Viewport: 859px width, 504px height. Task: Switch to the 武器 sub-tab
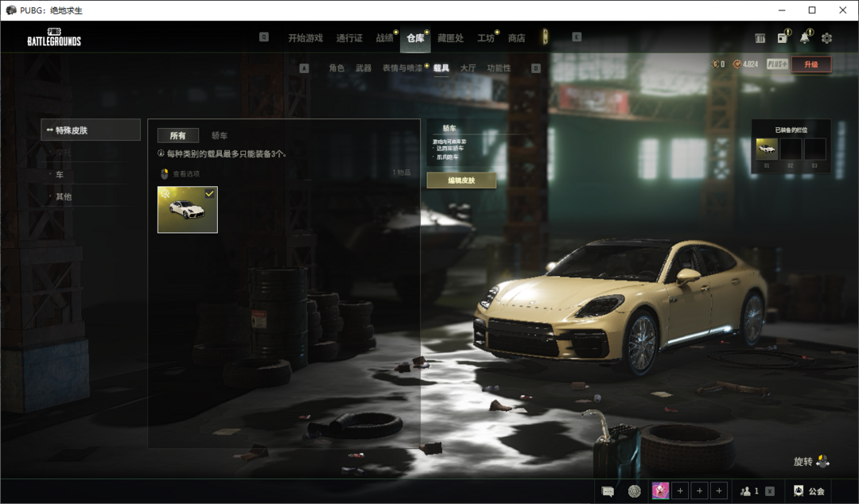pos(363,68)
